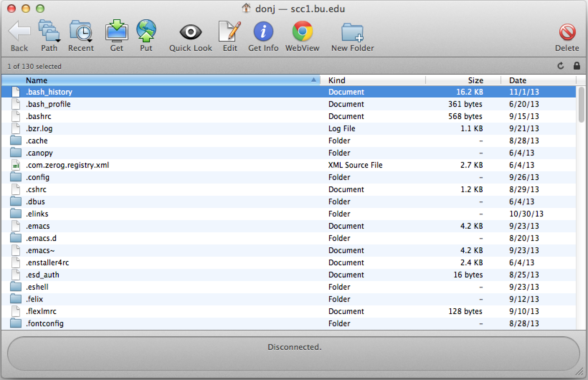Open WebView Chrome icon
This screenshot has width=588, height=380.
[302, 32]
